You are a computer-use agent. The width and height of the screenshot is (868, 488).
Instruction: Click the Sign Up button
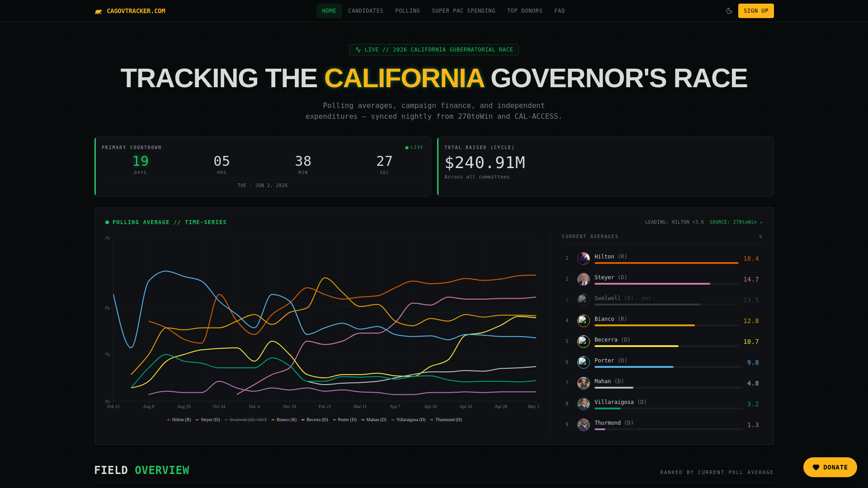[756, 11]
